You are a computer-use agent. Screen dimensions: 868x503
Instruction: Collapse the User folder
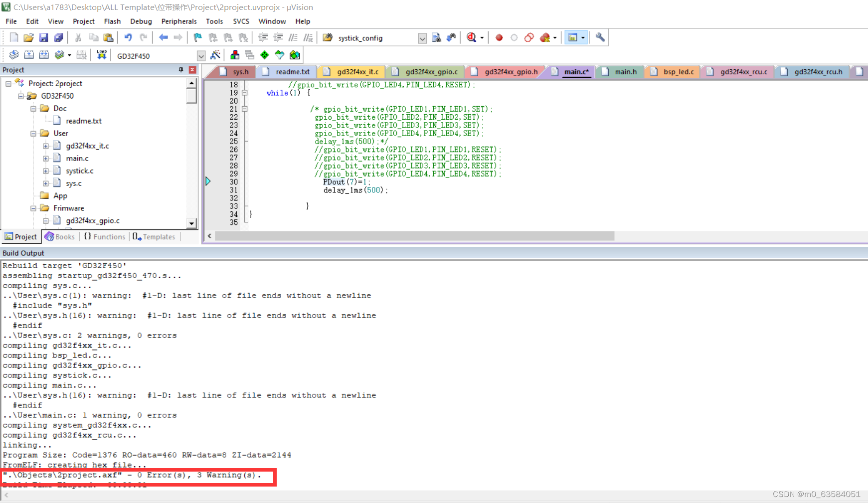pos(33,133)
